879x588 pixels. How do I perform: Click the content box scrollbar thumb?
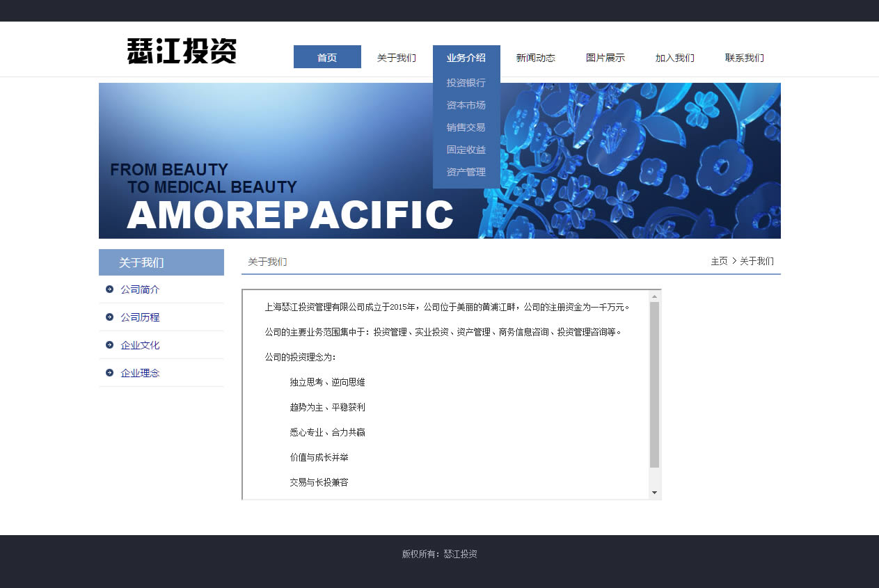point(654,384)
